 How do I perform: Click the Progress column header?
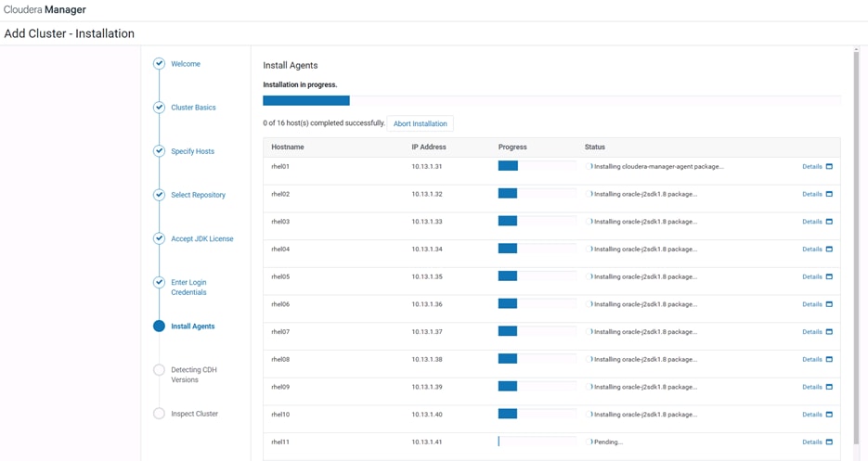pyautogui.click(x=512, y=147)
